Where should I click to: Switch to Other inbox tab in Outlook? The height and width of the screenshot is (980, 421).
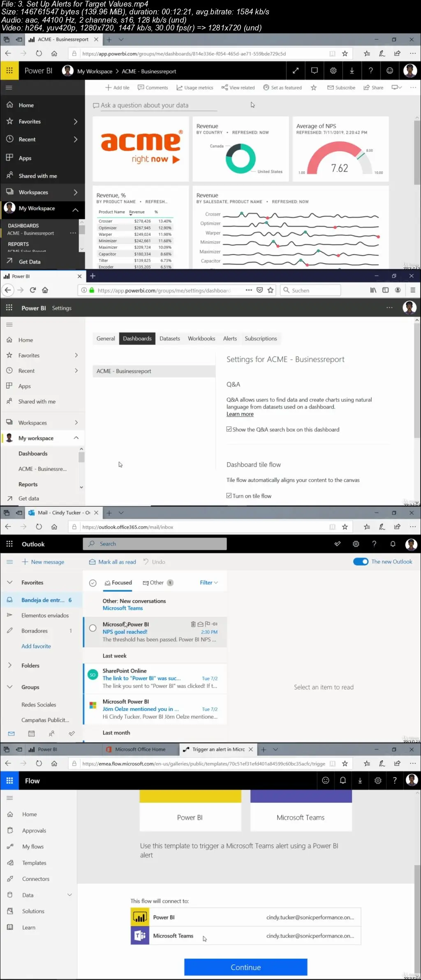tap(157, 582)
